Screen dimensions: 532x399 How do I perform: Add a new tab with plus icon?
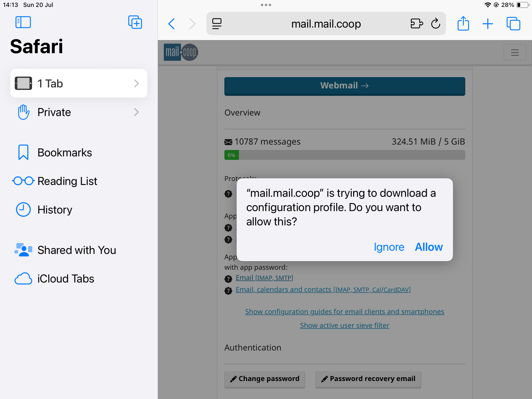click(488, 24)
